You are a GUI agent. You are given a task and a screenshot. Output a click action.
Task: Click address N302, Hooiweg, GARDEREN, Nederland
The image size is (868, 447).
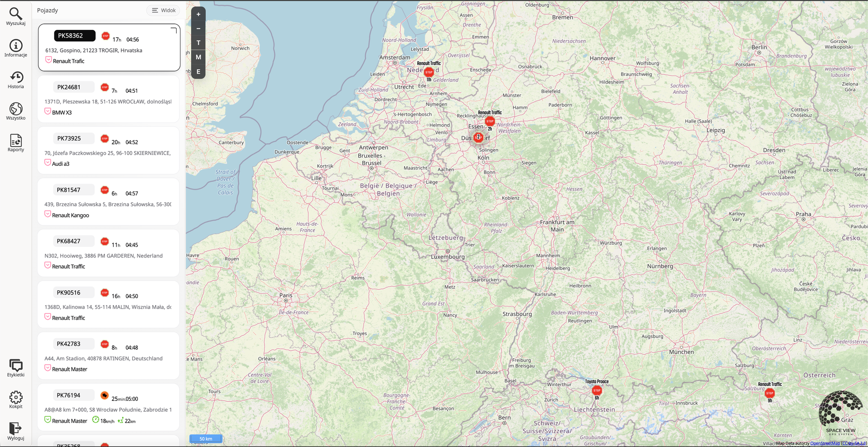pyautogui.click(x=104, y=256)
